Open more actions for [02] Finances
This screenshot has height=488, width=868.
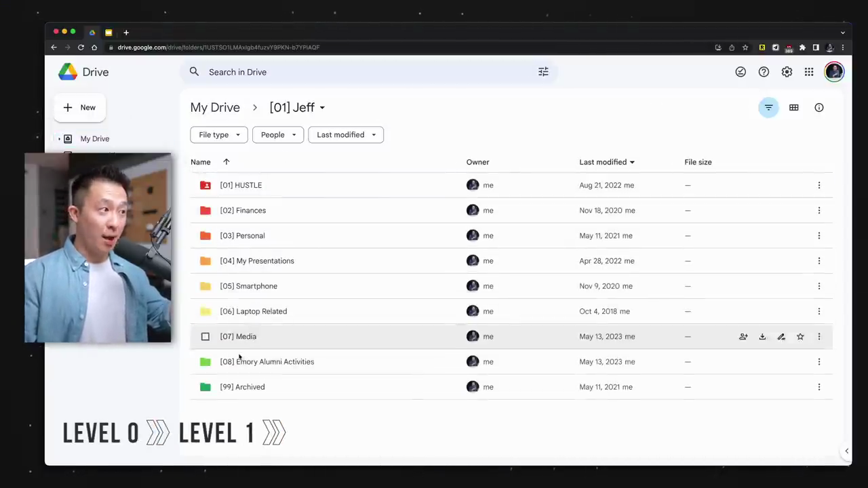coord(818,210)
